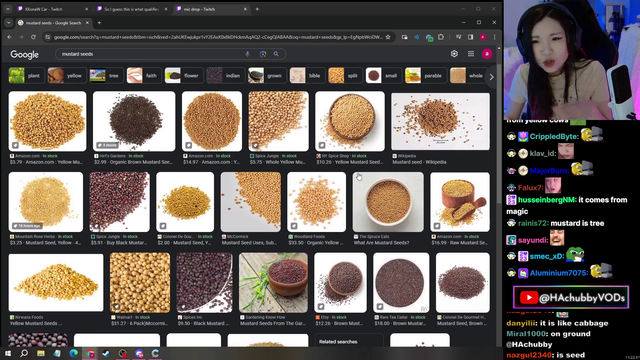Filter images by 'small' chip
640x360 pixels.
[383, 76]
